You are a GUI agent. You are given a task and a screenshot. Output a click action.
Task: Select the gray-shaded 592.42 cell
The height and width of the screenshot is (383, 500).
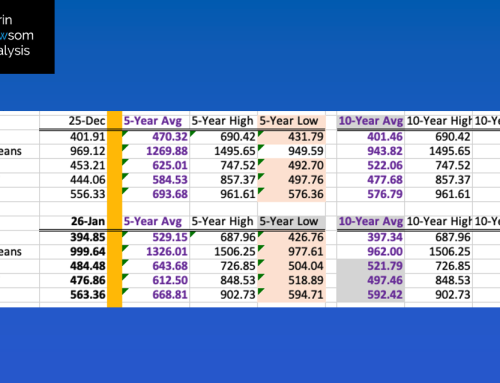(371, 295)
